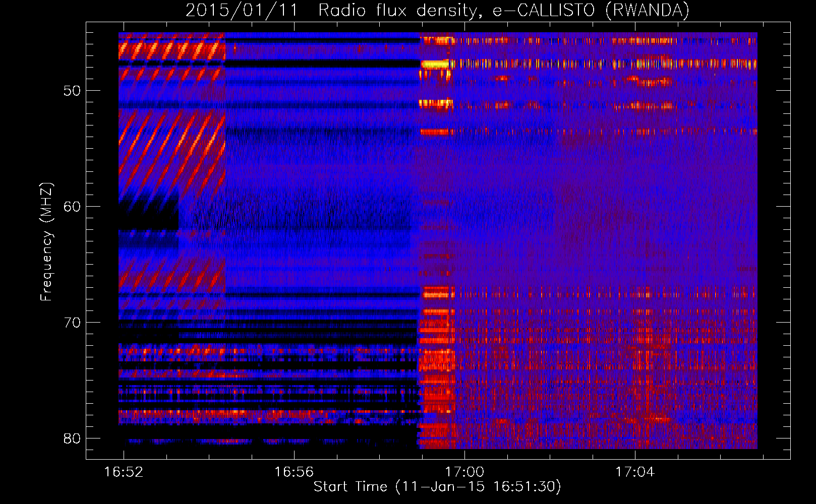Click the 80 frequency tick label
Image resolution: width=816 pixels, height=504 pixels.
(x=72, y=438)
